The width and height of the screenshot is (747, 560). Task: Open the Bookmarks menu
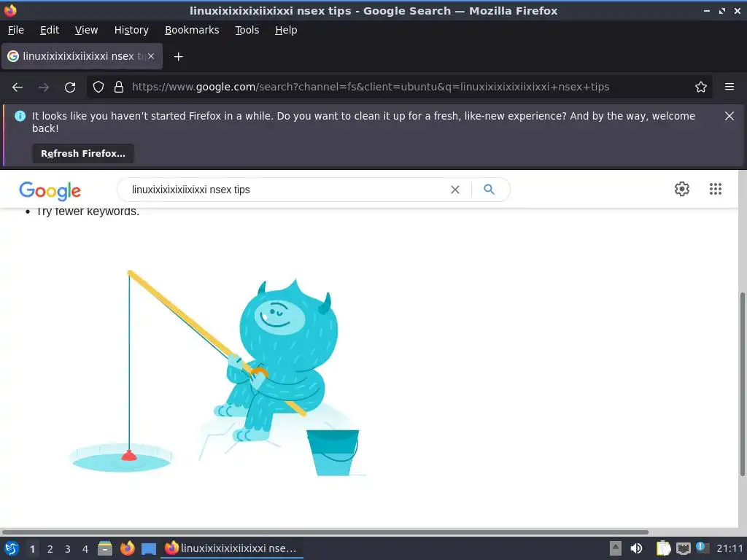pyautogui.click(x=192, y=30)
